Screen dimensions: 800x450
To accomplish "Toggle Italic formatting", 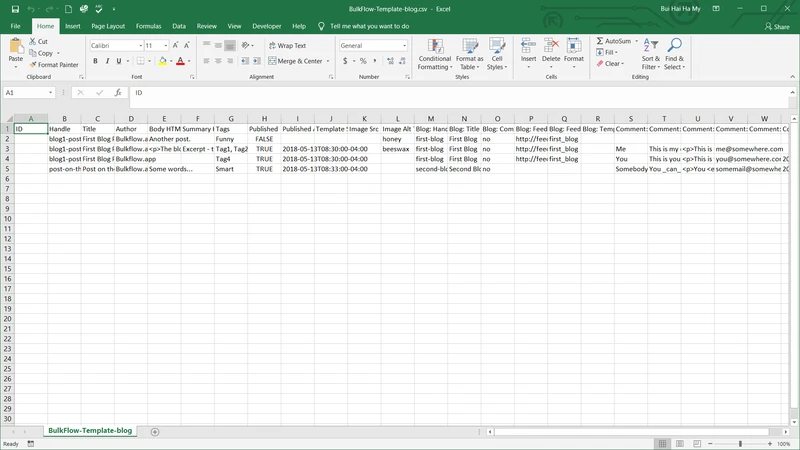I will tap(107, 61).
